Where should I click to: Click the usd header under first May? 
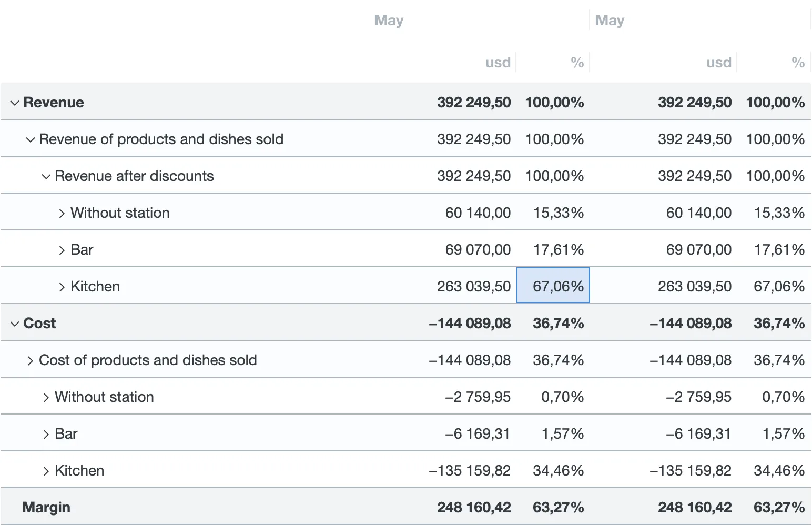498,63
